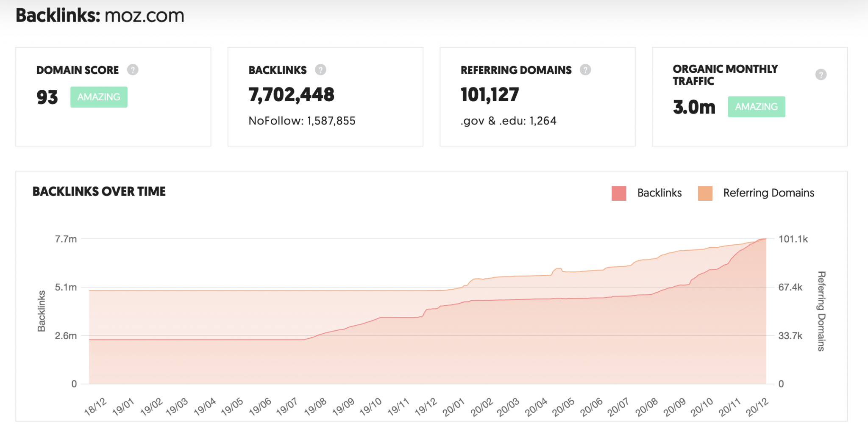Click the 19/08 date on the chart axis

point(316,407)
